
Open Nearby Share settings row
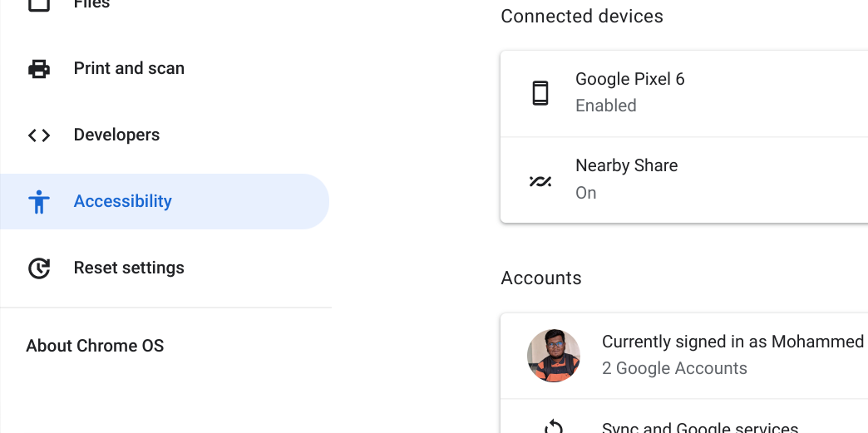tap(684, 180)
